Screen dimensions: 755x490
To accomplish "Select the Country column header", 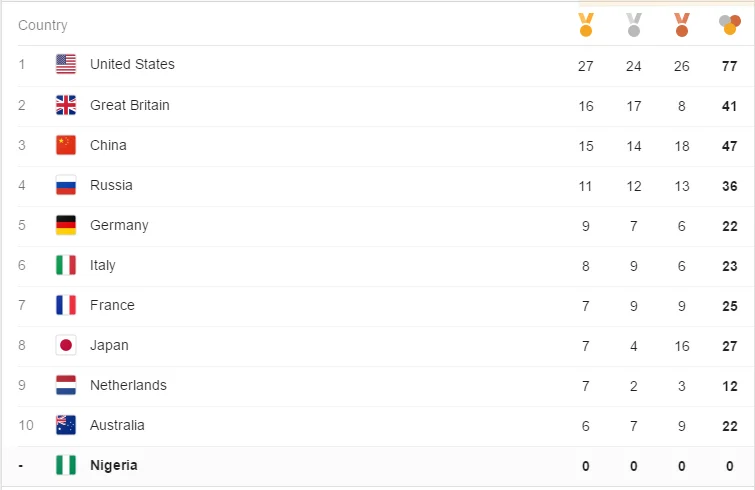I will pos(43,25).
